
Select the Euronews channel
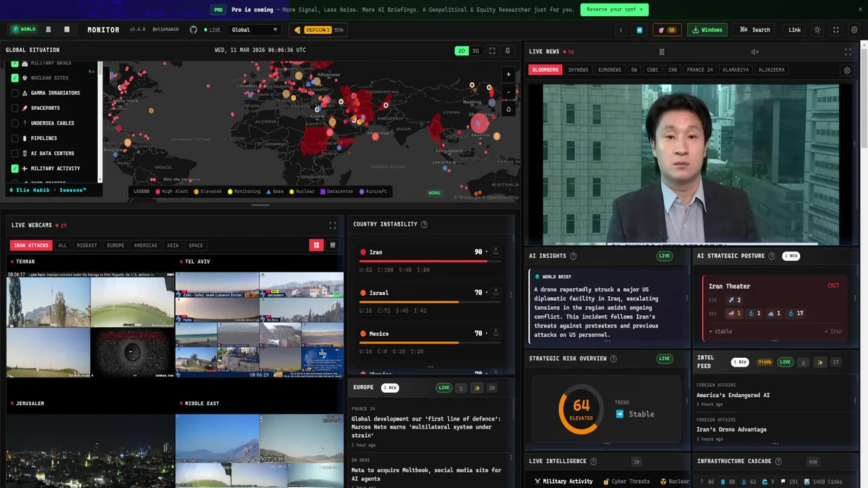[610, 70]
